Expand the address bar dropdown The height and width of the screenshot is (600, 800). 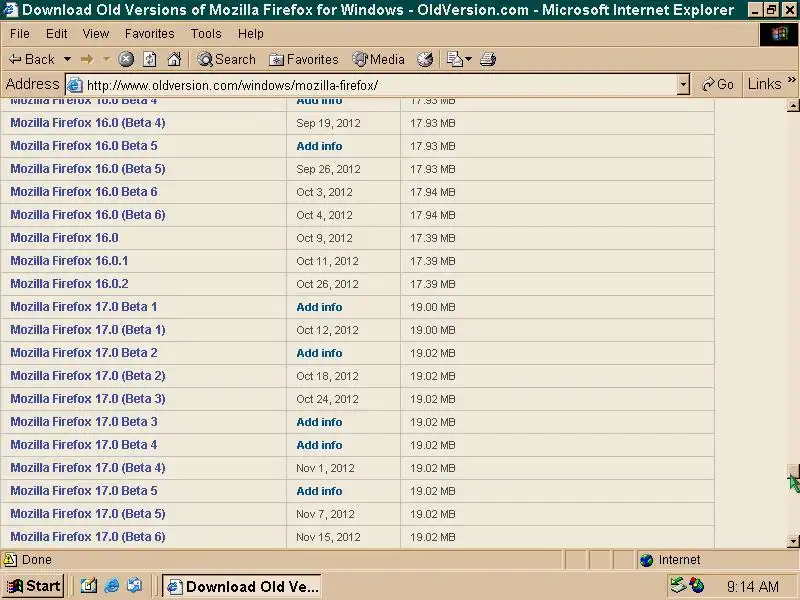(684, 85)
